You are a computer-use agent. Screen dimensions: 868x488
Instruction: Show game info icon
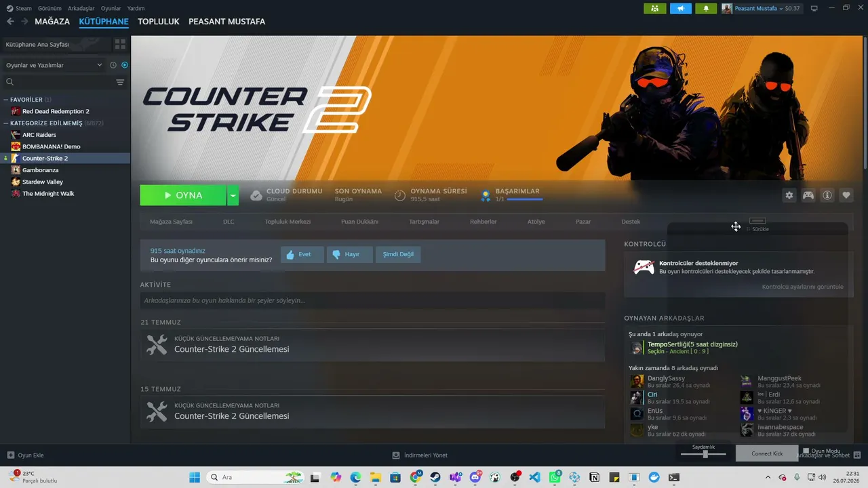pyautogui.click(x=827, y=195)
